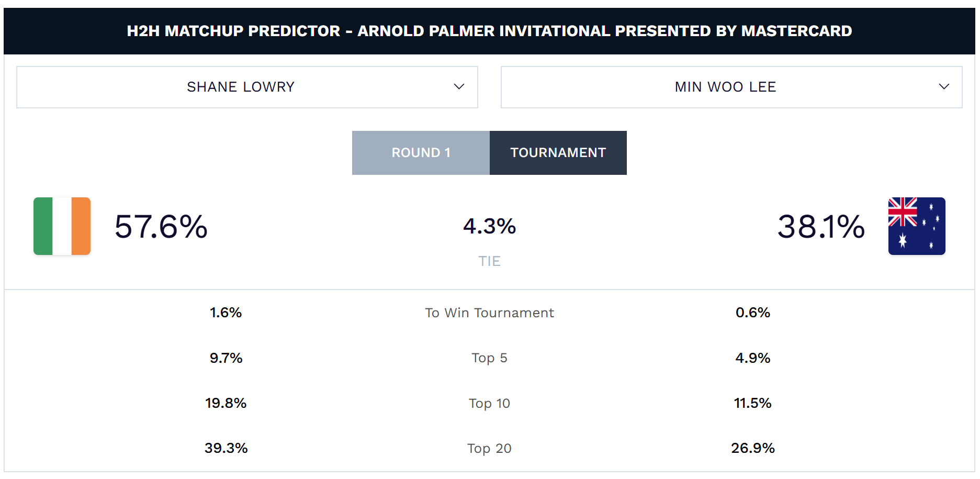The height and width of the screenshot is (479, 980).
Task: Click the 19.8% Top 10 value
Action: click(226, 403)
